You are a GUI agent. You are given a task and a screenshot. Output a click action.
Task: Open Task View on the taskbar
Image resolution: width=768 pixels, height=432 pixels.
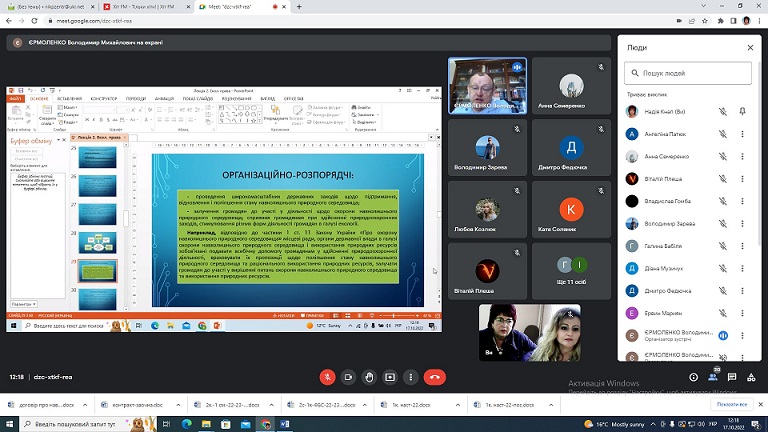[166, 424]
